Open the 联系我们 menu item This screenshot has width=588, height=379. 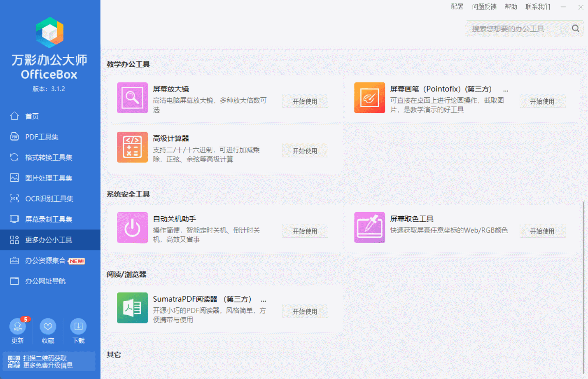538,7
